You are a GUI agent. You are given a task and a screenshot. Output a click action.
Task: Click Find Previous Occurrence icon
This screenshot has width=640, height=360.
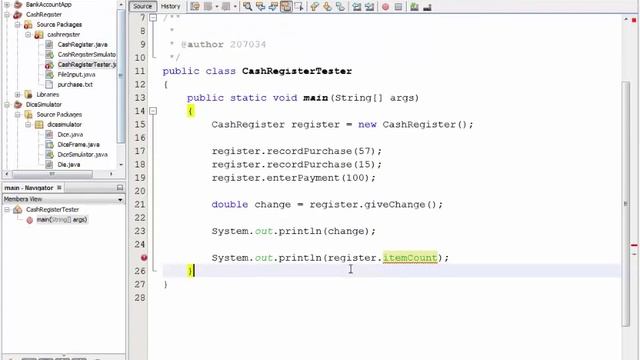point(260,7)
